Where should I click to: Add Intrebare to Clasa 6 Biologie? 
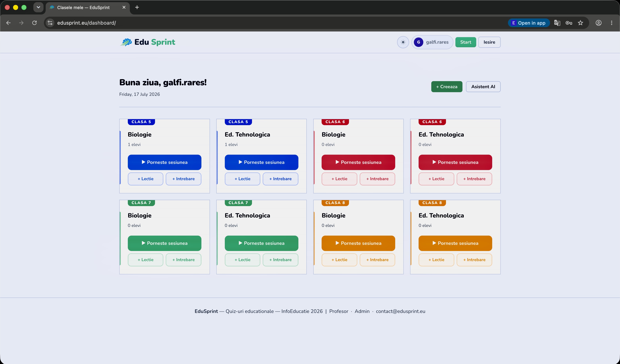click(377, 179)
